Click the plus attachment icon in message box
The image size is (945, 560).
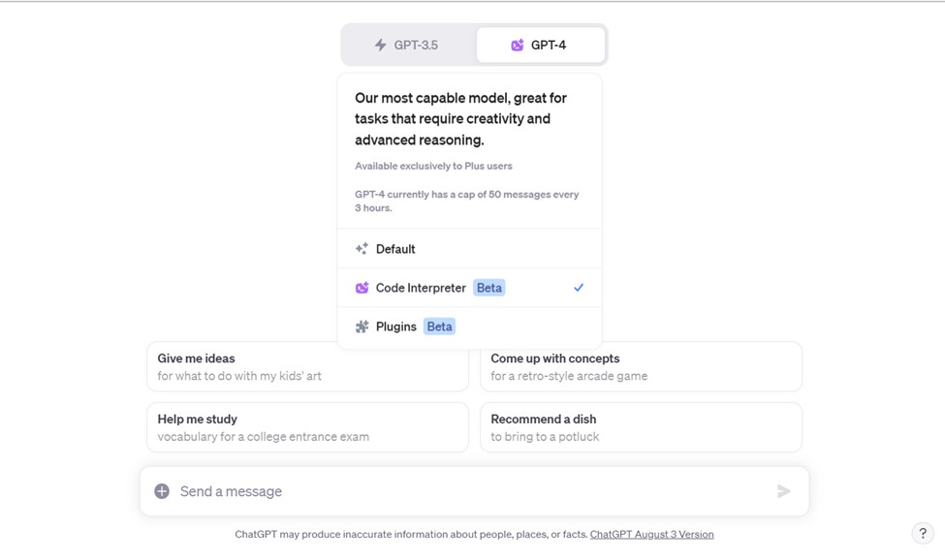click(162, 491)
